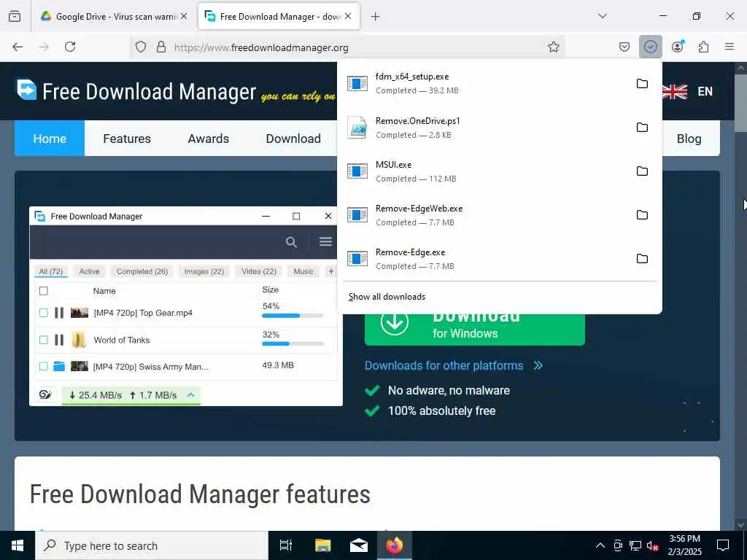The image size is (747, 560).
Task: Open containing folder for Remove.OneDrive.ps1
Action: point(642,128)
